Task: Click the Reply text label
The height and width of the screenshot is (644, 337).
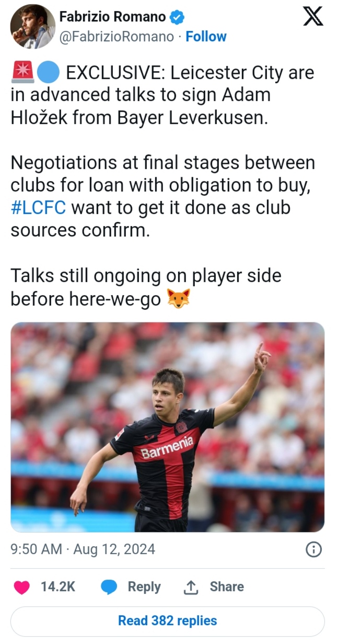Action: point(144,587)
